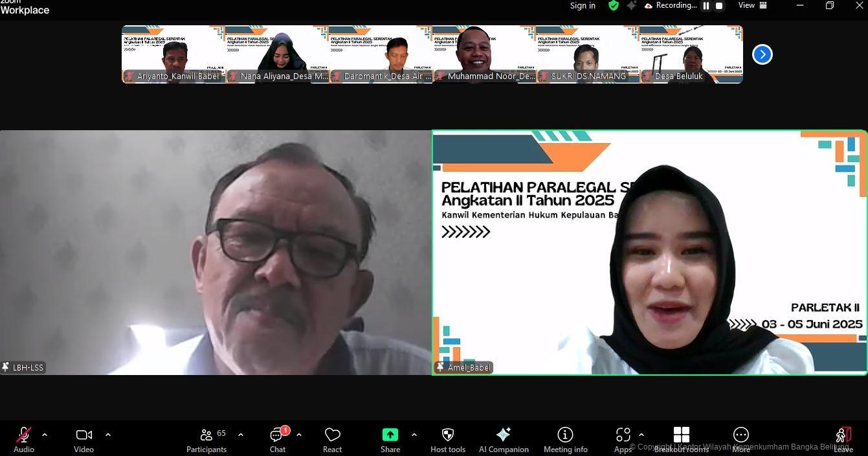Open the View layout menu
The width and height of the screenshot is (868, 456).
click(753, 6)
